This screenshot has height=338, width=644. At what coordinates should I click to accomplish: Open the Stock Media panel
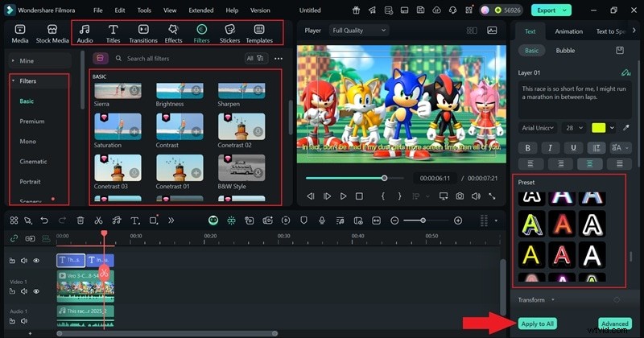52,33
